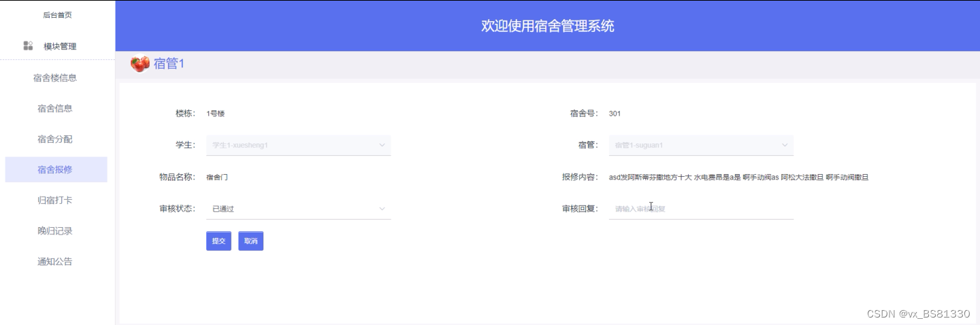The image size is (980, 325).
Task: Open the 学生 dropdown showing 学生1-xuesheng1
Action: (x=299, y=145)
